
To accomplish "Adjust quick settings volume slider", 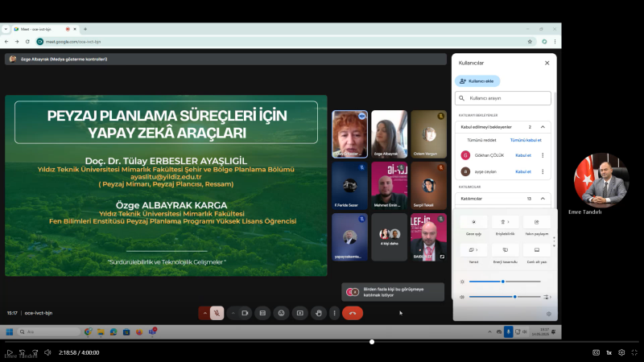I will [505, 297].
